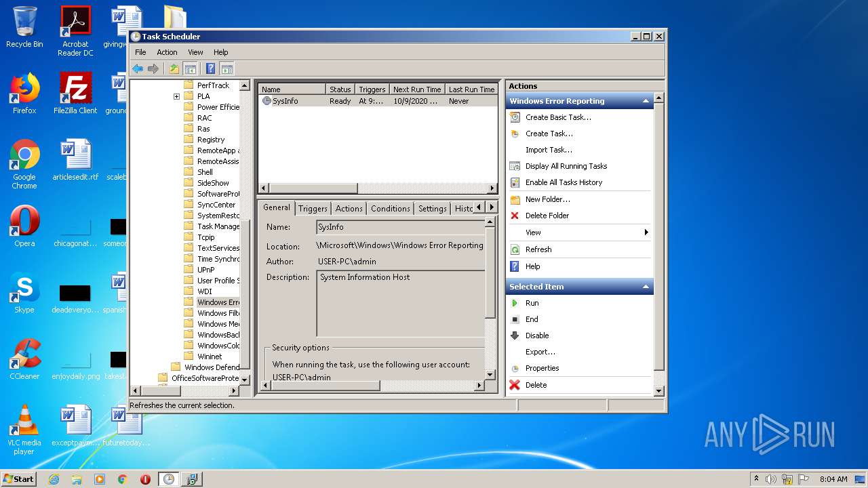Click the Name field containing SysInfo
868x488 pixels.
(x=401, y=227)
